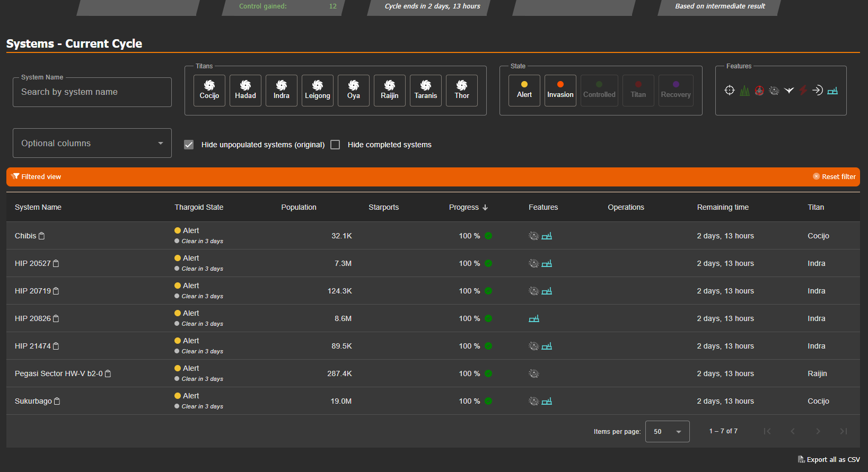Viewport: 868px width, 472px height.
Task: Sort by Thargoid State column header
Action: [199, 207]
